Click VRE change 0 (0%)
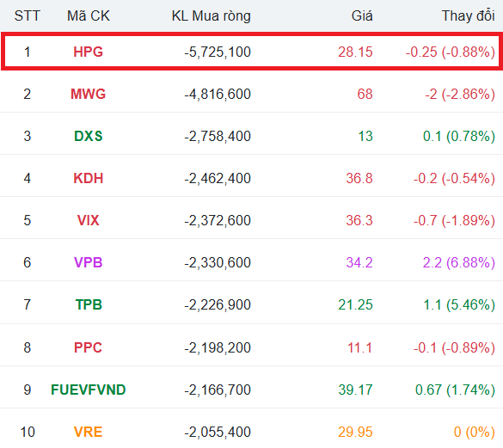Screen dimensions: 503x448 (x=475, y=432)
